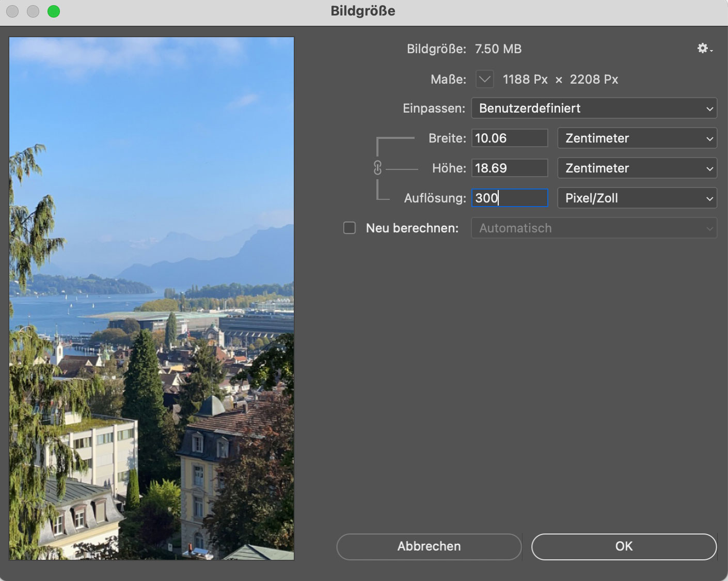Click the green zoom window button
This screenshot has height=581, width=728.
[54, 11]
